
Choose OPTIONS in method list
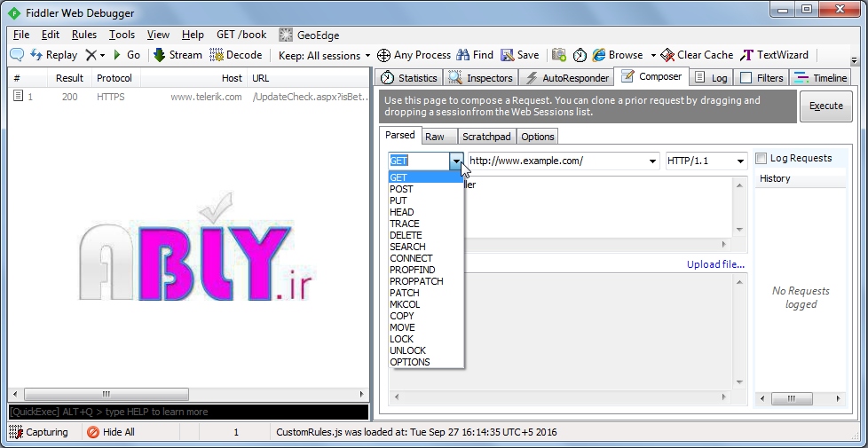coord(426,362)
